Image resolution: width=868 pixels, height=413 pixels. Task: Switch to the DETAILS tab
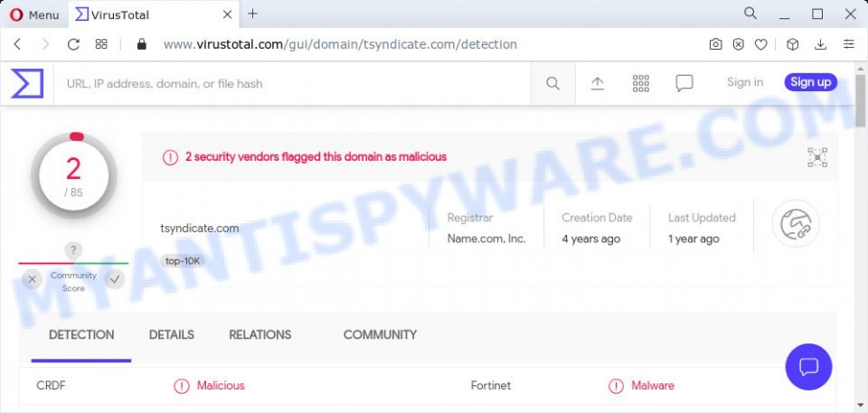pos(172,335)
